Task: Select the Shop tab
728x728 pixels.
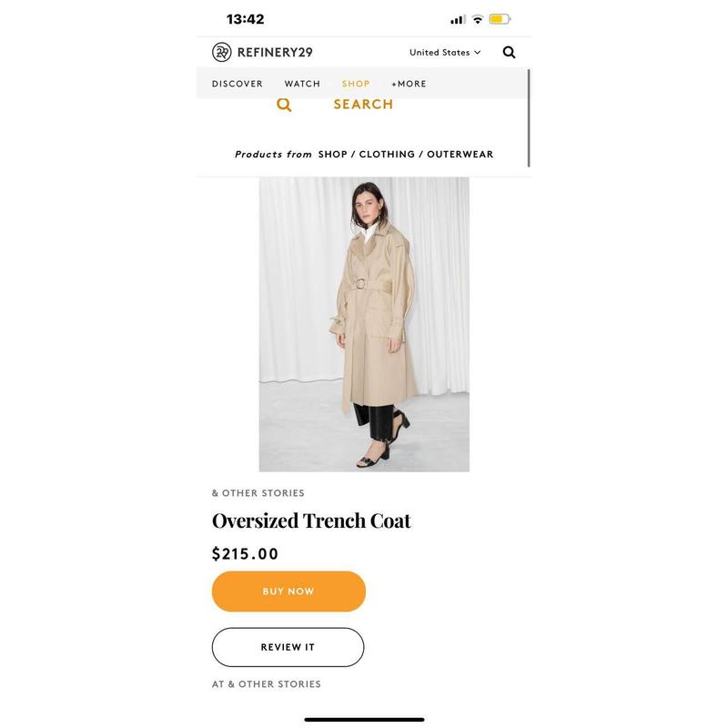Action: pos(356,84)
